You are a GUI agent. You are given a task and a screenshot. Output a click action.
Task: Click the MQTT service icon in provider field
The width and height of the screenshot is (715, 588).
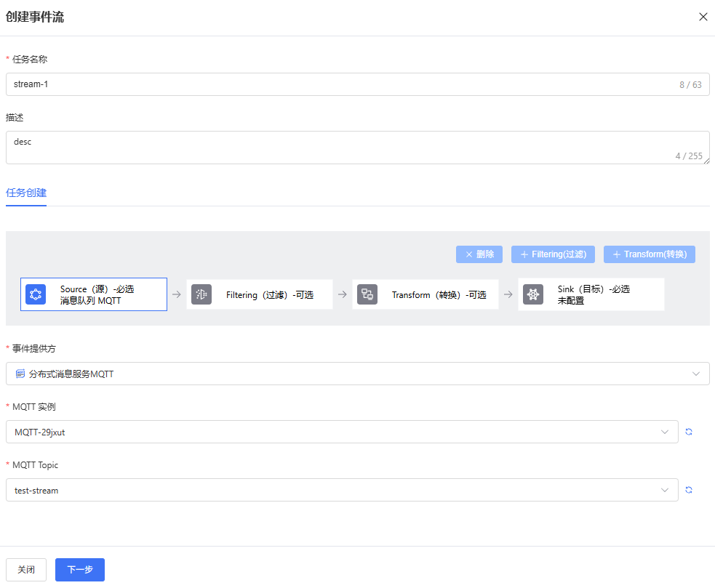20,374
